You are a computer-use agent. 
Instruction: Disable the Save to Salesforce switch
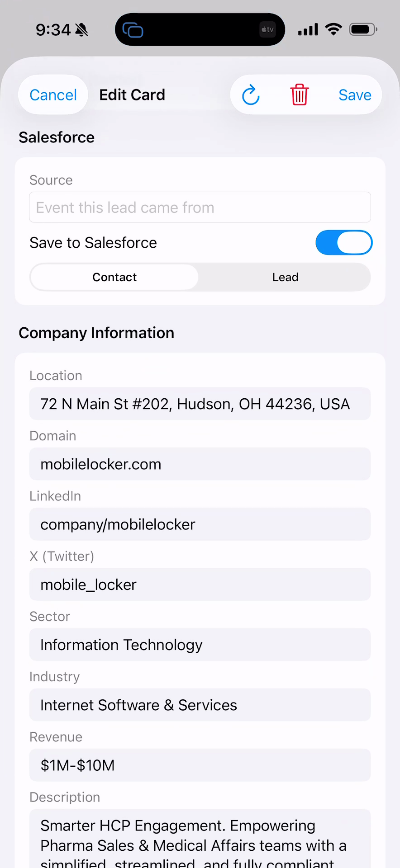click(343, 243)
